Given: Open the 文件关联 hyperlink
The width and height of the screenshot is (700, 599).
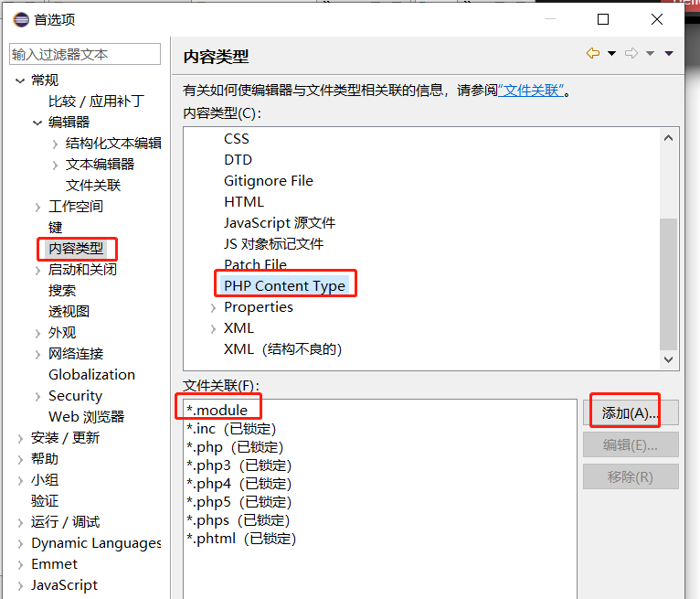Looking at the screenshot, I should pos(531,91).
